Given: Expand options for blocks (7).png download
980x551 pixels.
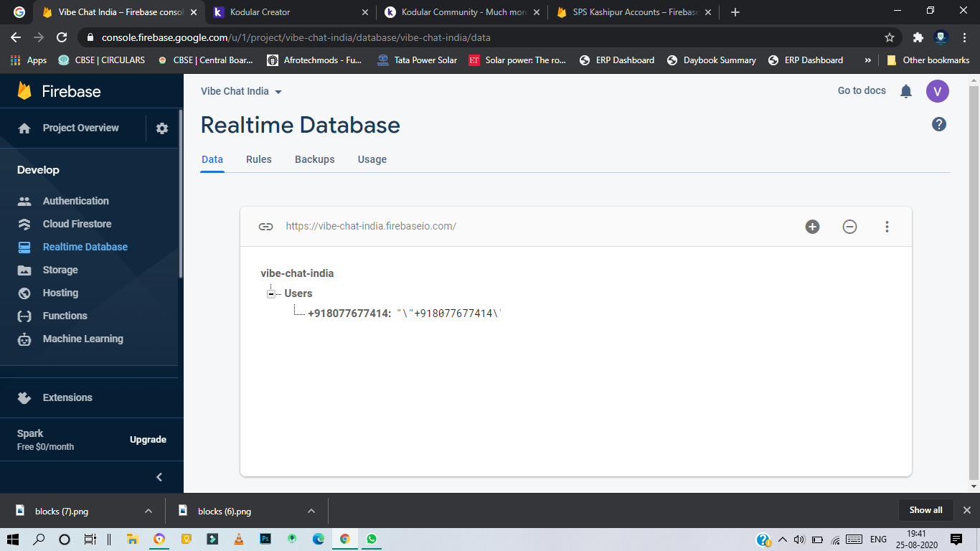Looking at the screenshot, I should [x=149, y=511].
